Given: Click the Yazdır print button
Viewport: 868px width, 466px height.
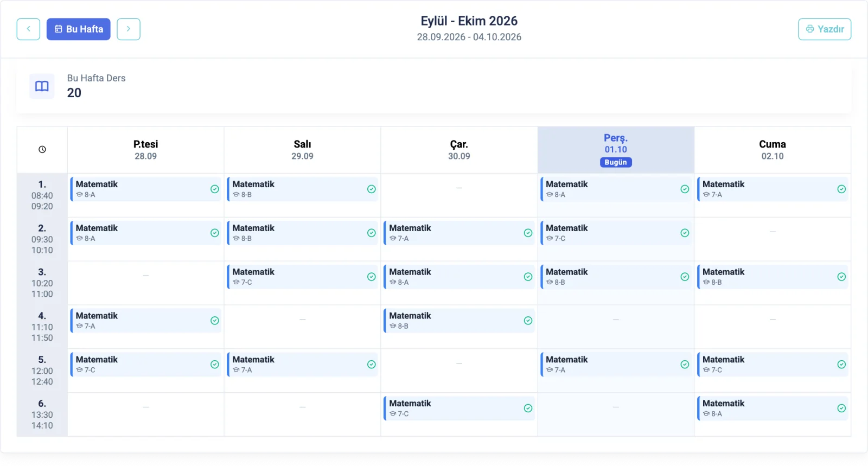Looking at the screenshot, I should (825, 29).
